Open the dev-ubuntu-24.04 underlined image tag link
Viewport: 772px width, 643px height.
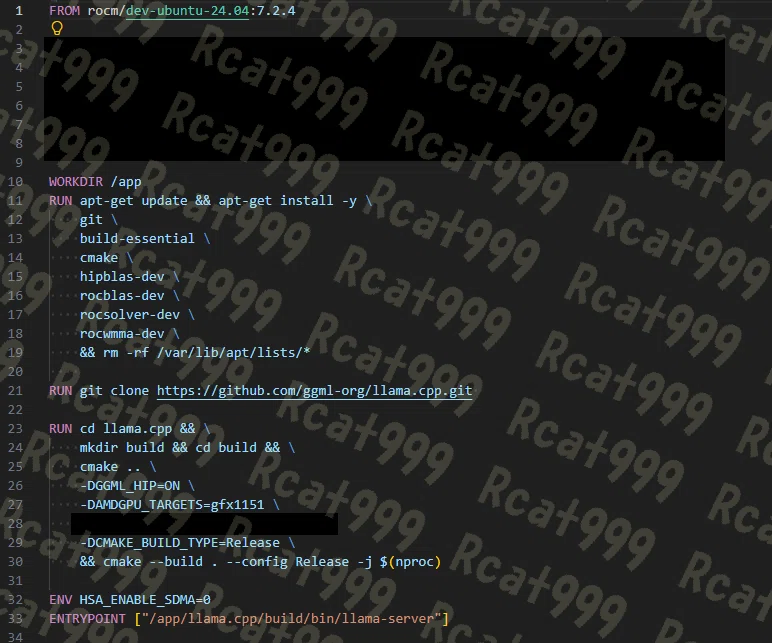pyautogui.click(x=187, y=10)
